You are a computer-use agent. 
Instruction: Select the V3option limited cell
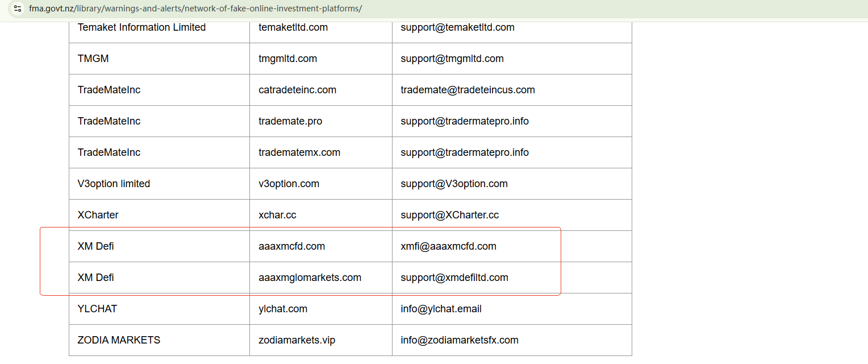159,184
